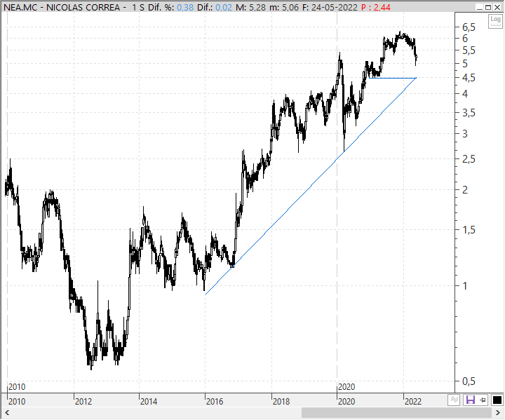
Task: Open the black color swatch
Action: pos(497,400)
